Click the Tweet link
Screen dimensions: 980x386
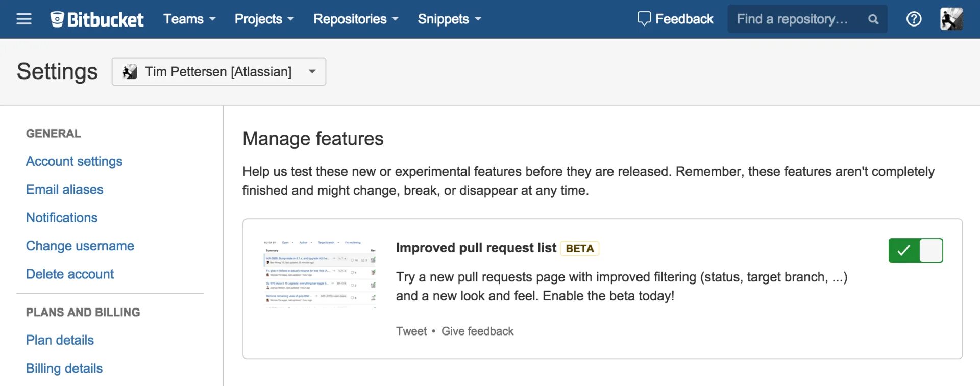(411, 331)
